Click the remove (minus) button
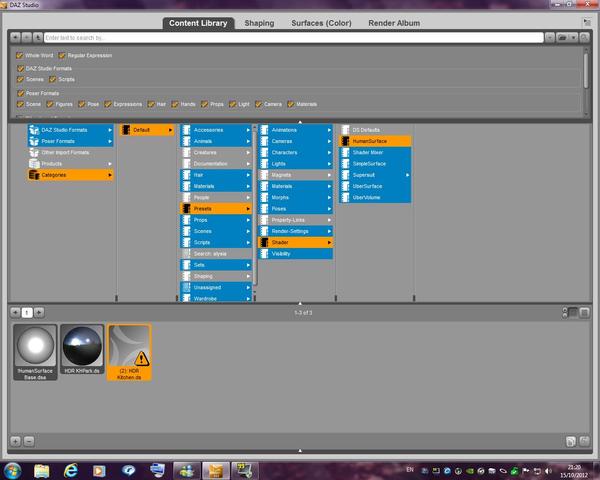This screenshot has height=480, width=600. click(x=29, y=441)
